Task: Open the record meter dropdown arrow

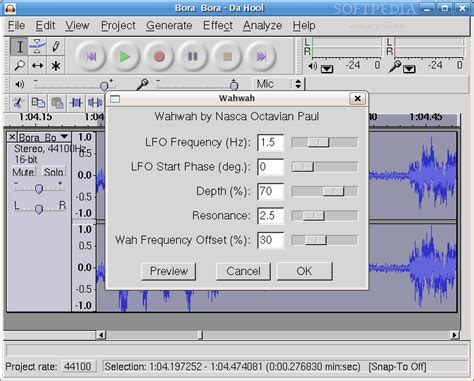Action: click(x=409, y=69)
